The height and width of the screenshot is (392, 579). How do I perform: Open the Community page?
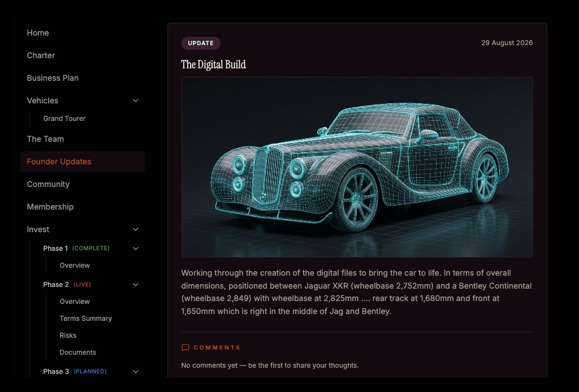pyautogui.click(x=48, y=184)
